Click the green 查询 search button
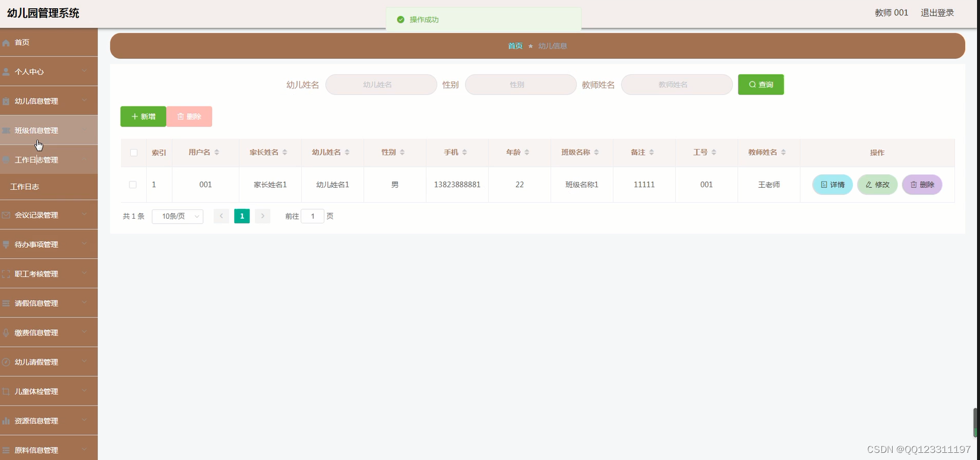The image size is (980, 460). 761,84
